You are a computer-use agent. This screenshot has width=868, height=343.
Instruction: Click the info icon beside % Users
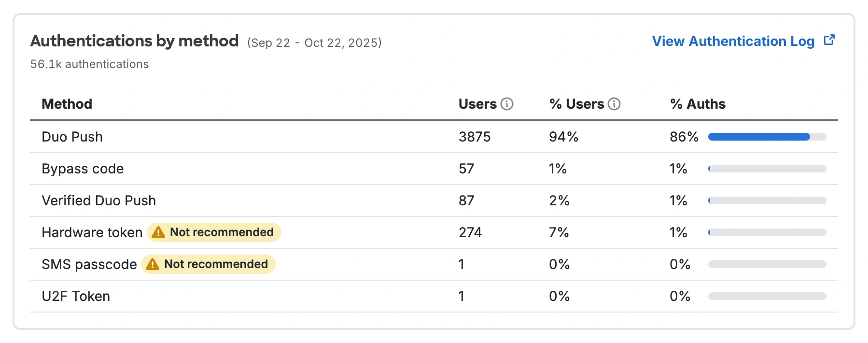click(614, 104)
